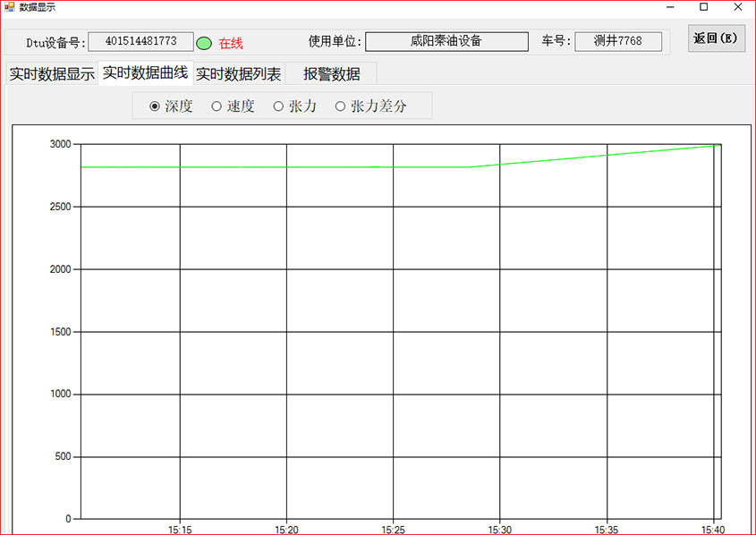Select the 实时数据曲线 tab
The width and height of the screenshot is (756, 535).
[x=145, y=73]
